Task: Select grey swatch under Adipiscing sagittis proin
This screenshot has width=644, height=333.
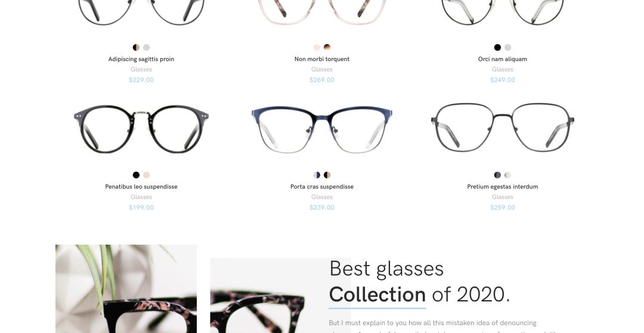Action: pyautogui.click(x=146, y=47)
